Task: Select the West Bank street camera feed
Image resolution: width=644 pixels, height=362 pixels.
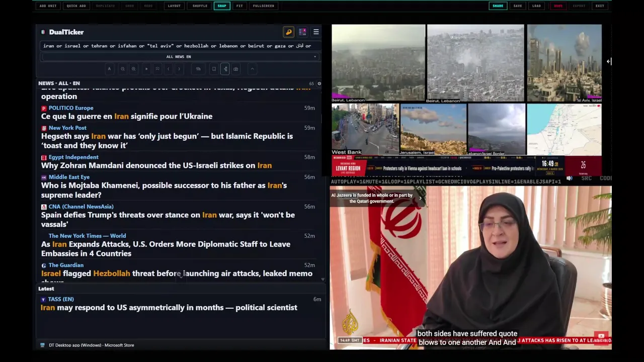Action: click(x=365, y=129)
